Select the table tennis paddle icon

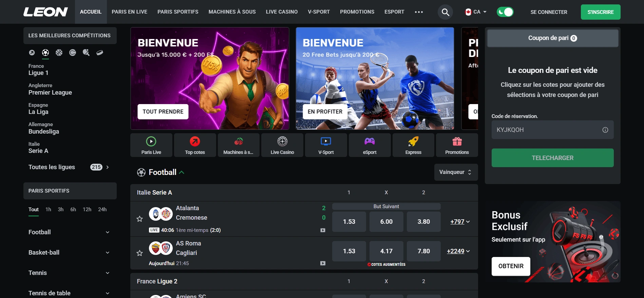point(86,53)
